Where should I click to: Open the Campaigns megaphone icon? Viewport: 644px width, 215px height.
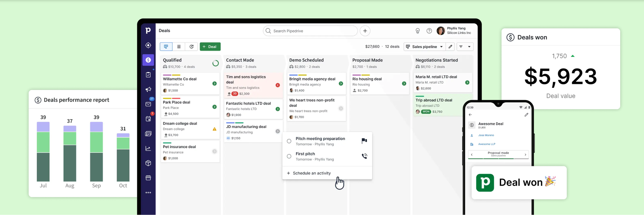coord(148,89)
